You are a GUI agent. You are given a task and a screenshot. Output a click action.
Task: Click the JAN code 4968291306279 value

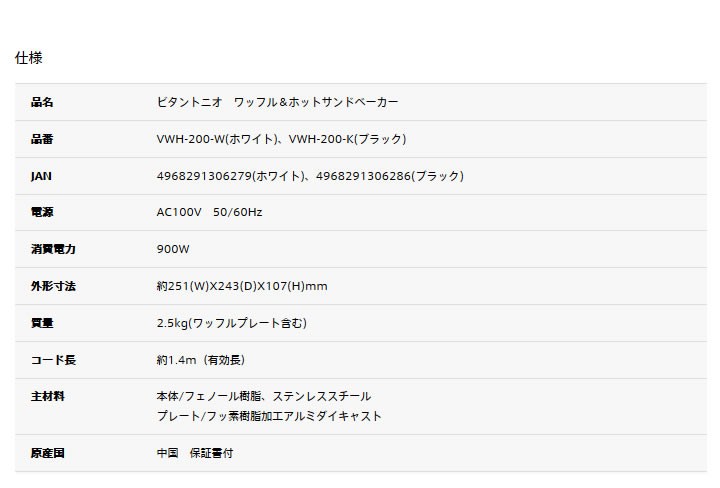tap(204, 176)
